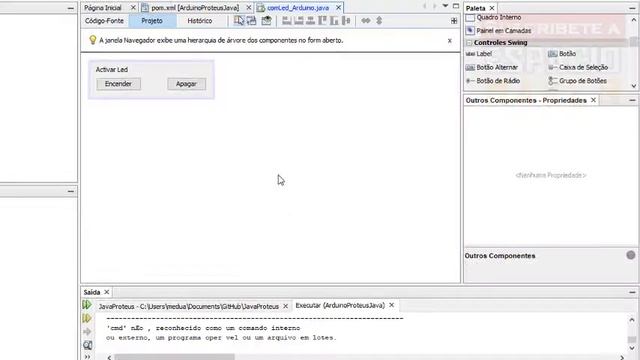Switch to the Página Inicial tab
The height and width of the screenshot is (360, 640).
(103, 8)
